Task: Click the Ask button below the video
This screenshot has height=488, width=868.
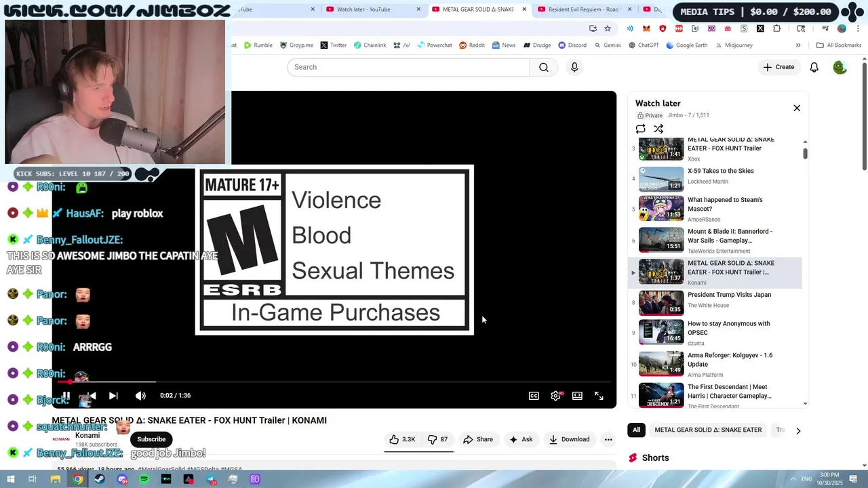Action: (x=521, y=439)
